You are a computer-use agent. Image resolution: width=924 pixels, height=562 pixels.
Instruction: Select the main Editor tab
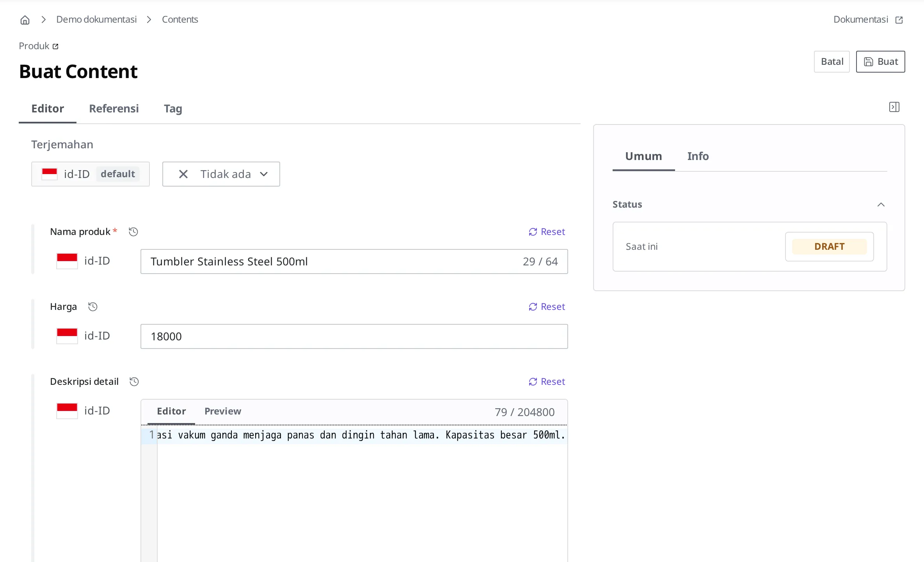[x=48, y=108]
